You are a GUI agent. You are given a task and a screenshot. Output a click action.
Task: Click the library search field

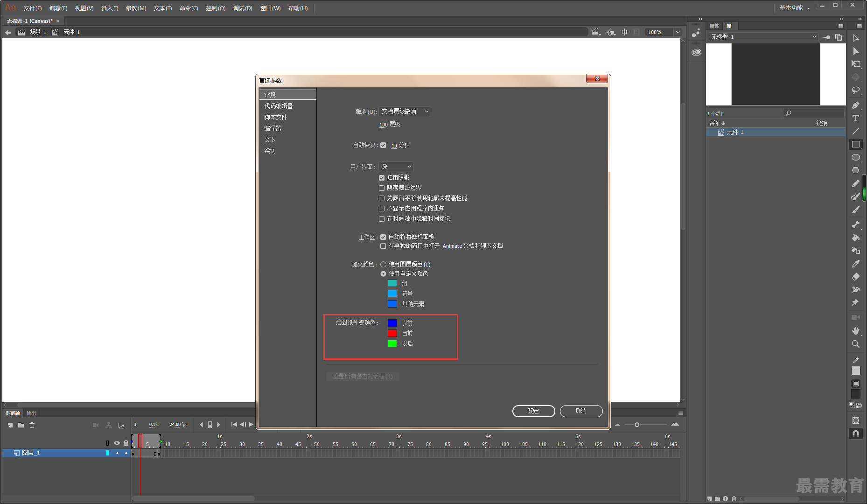814,113
